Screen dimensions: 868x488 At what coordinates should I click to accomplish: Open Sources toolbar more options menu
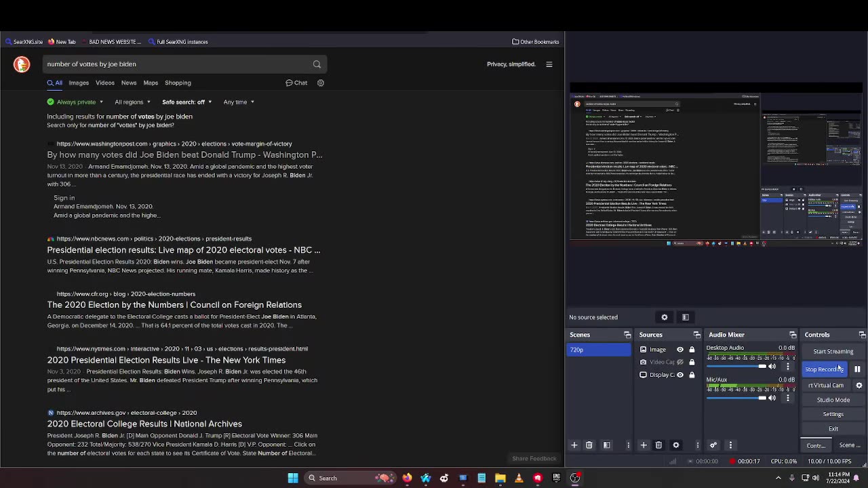[697, 445]
